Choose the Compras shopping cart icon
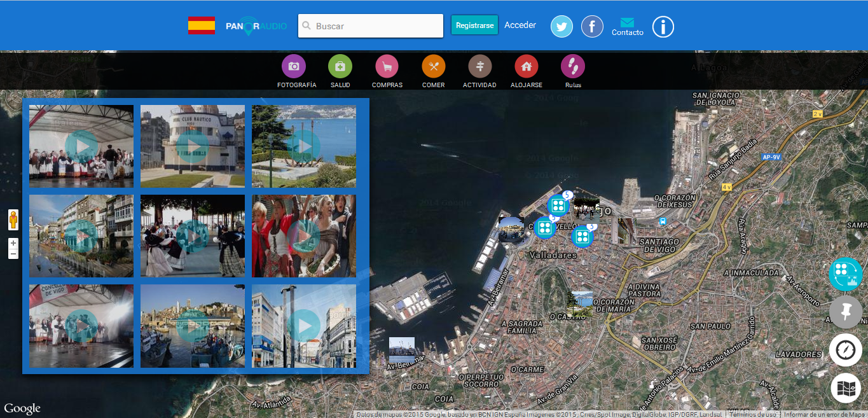 pyautogui.click(x=387, y=66)
